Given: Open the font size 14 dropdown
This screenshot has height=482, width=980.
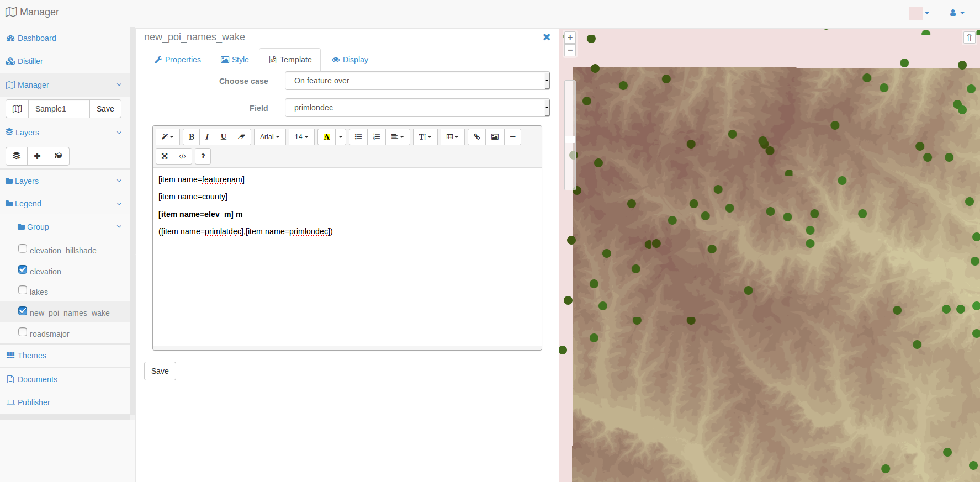Looking at the screenshot, I should tap(301, 137).
